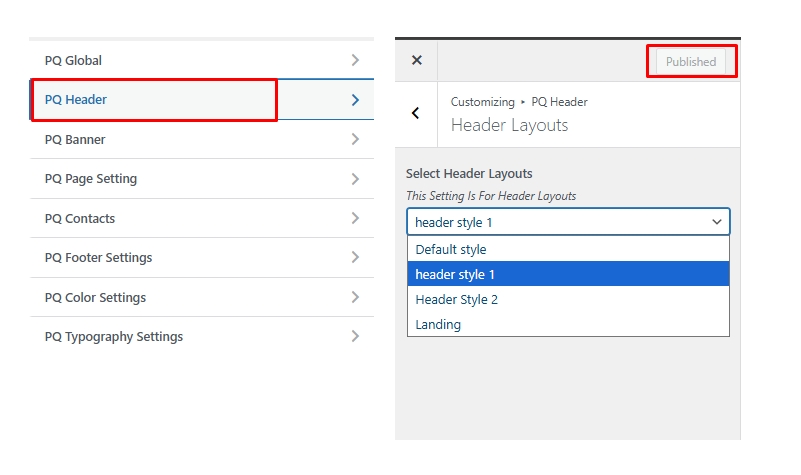Open the PQ Banner section
Viewport: 801px width, 475px height.
pyautogui.click(x=75, y=140)
